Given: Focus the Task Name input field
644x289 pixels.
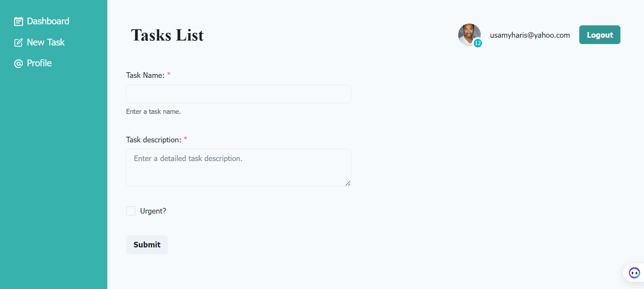Looking at the screenshot, I should 239,94.
